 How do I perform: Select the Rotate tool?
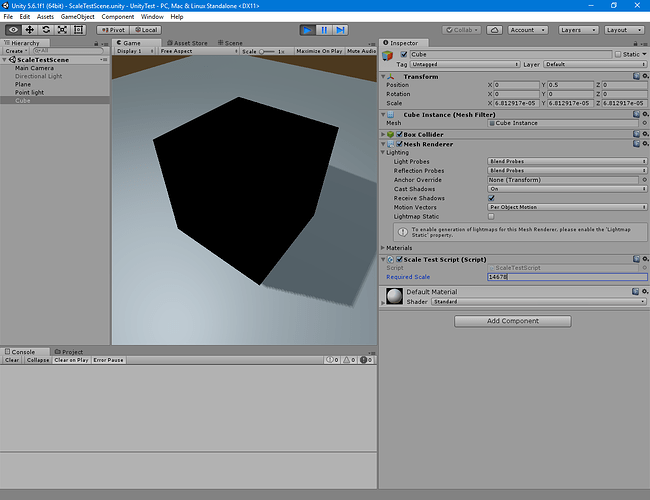coord(46,30)
